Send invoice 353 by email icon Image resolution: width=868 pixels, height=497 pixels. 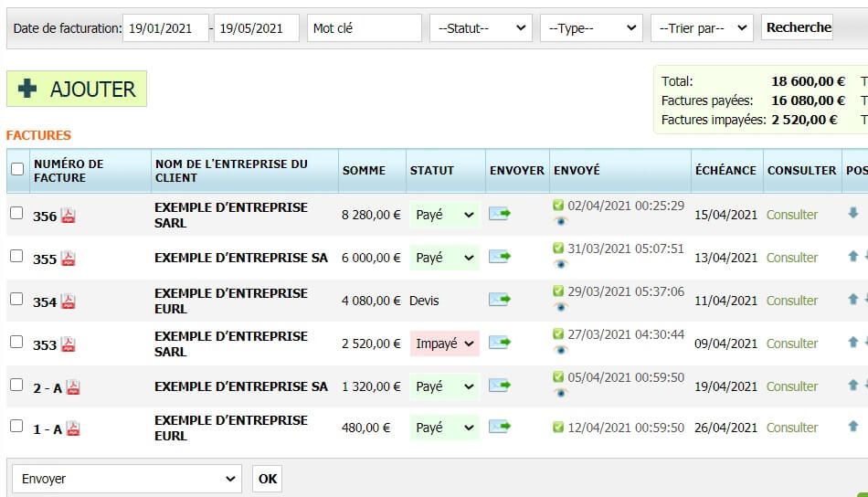point(499,343)
